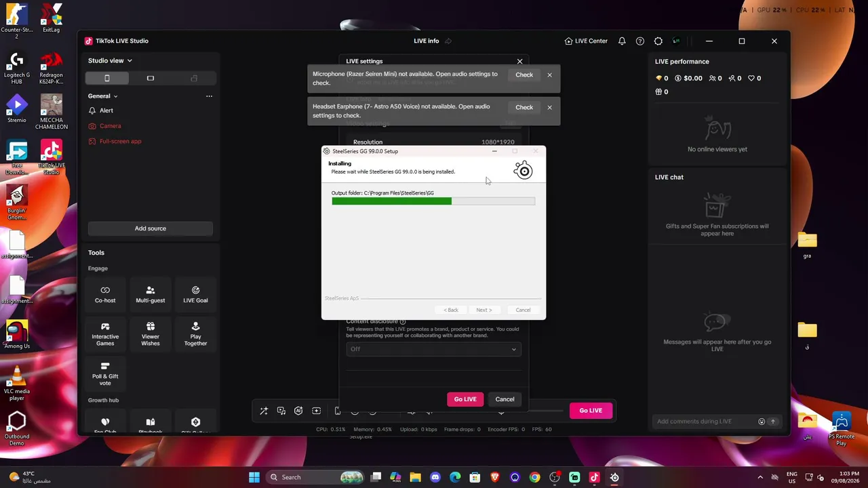
Task: Open Viewer Wishes tool
Action: click(151, 334)
